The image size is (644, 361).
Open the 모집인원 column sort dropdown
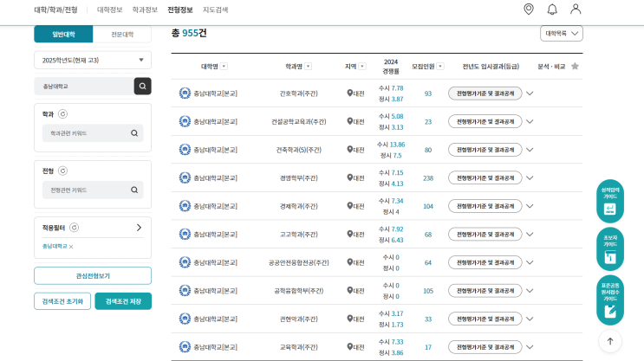[x=440, y=67]
